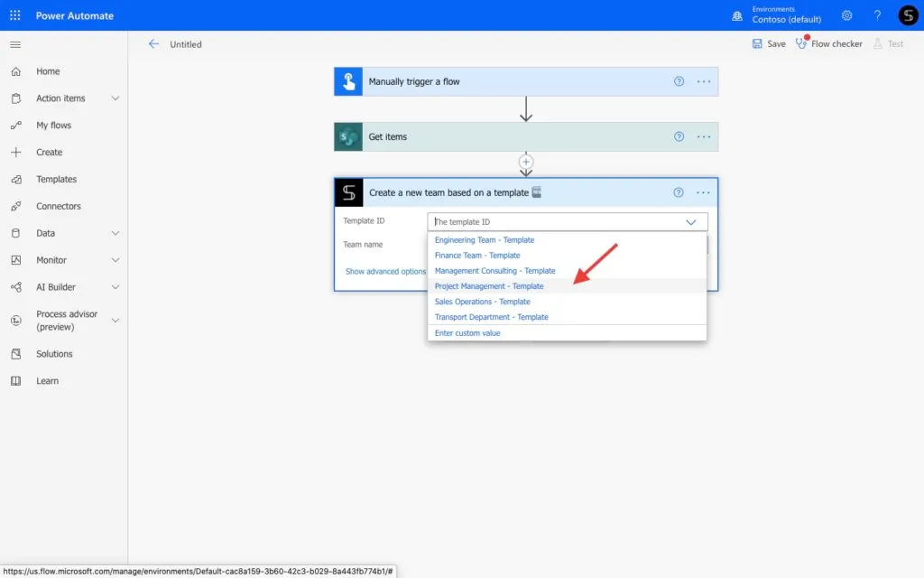
Task: Open Help question mark in header
Action: click(877, 15)
